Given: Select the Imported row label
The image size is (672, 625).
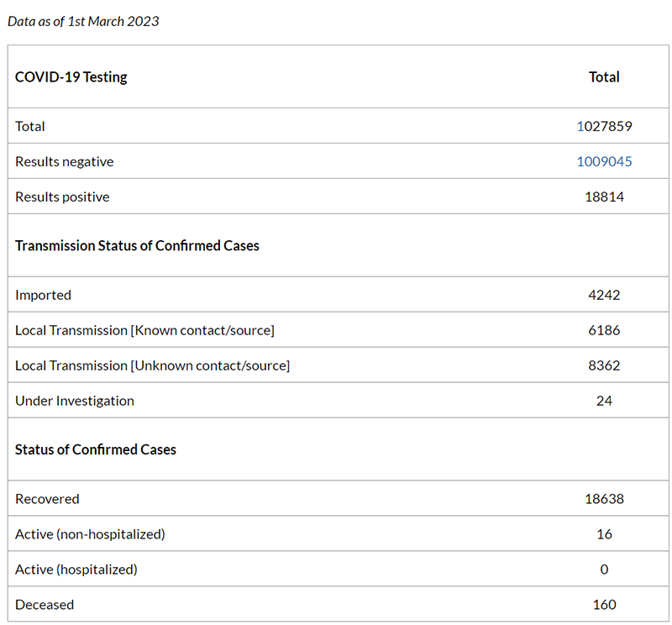Looking at the screenshot, I should (x=44, y=295).
